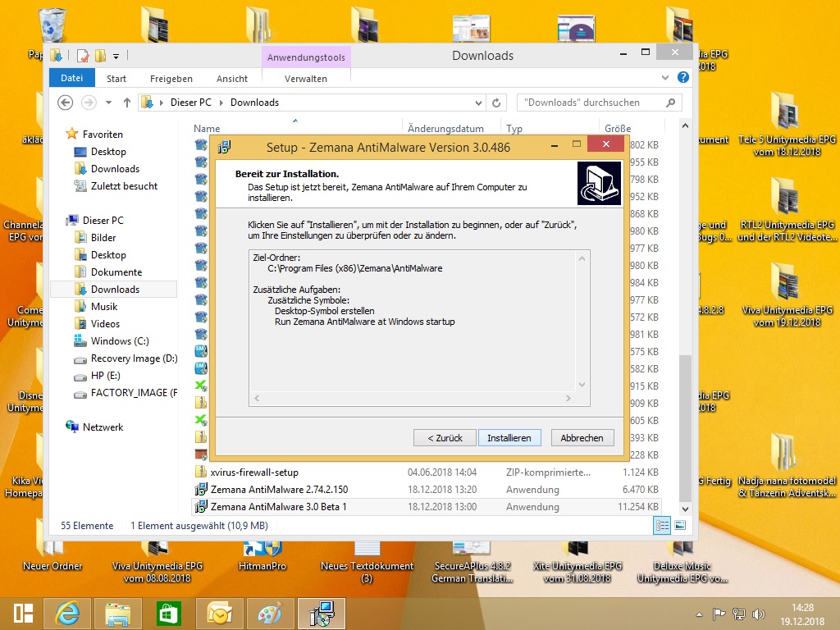Image resolution: width=840 pixels, height=630 pixels.
Task: Open the Bilder folder in sidebar
Action: pos(103,237)
